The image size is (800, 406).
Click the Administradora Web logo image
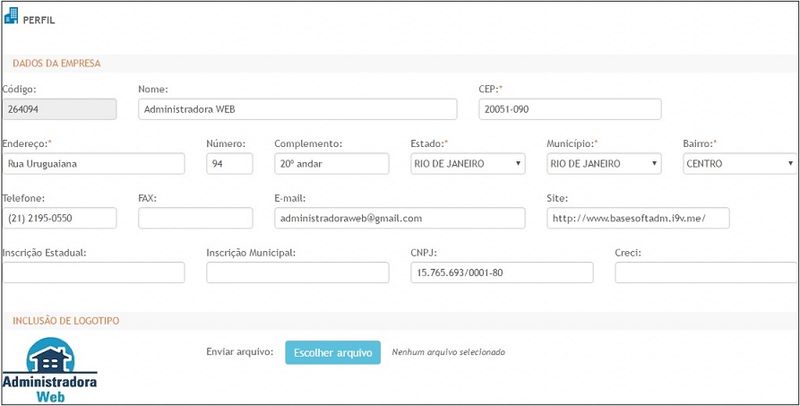49,370
